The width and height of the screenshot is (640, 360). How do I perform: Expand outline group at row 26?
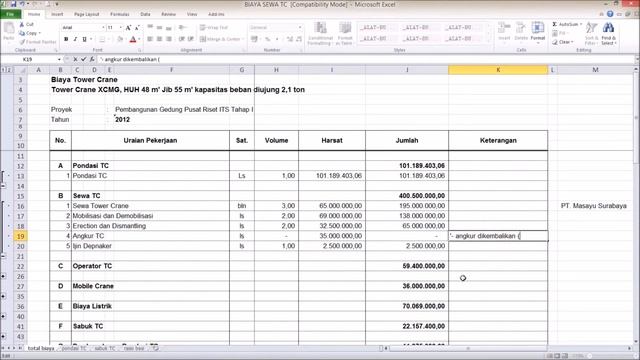click(x=3, y=276)
